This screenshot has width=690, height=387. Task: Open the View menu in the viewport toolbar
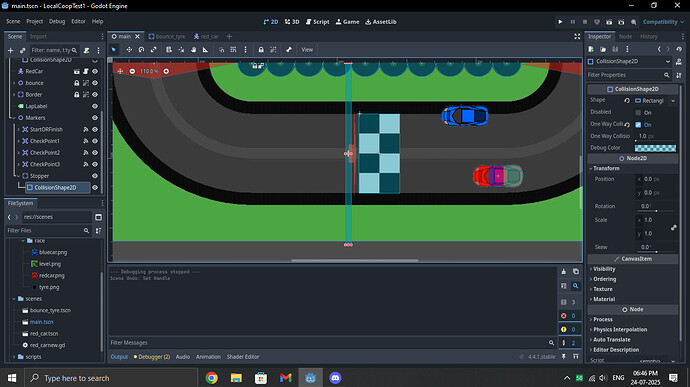307,50
